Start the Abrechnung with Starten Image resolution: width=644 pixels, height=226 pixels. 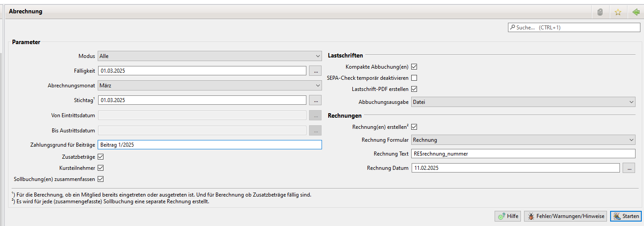626,216
